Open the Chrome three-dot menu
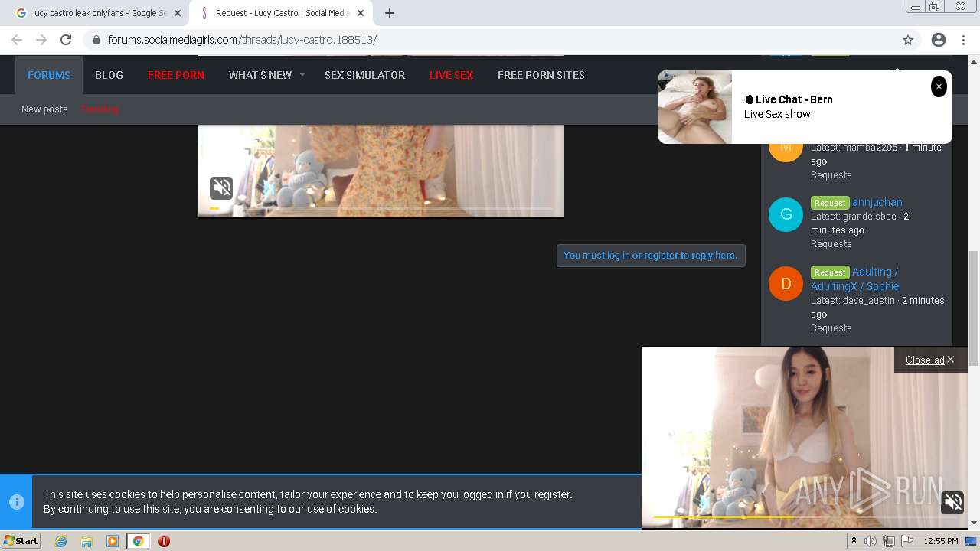This screenshot has height=551, width=980. pos(964,40)
